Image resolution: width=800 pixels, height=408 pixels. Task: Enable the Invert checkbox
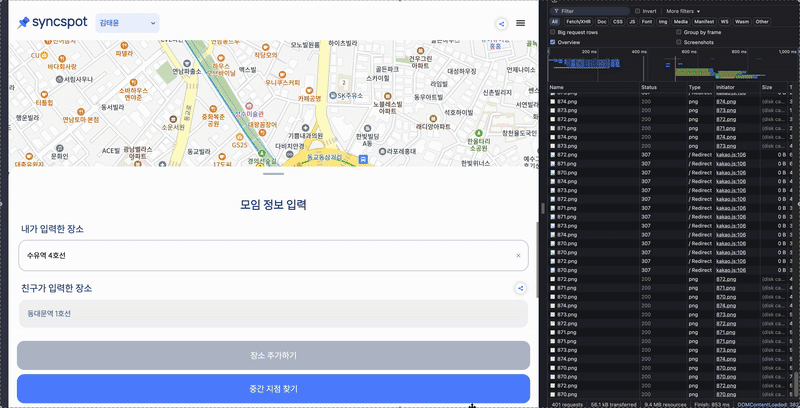pos(638,11)
